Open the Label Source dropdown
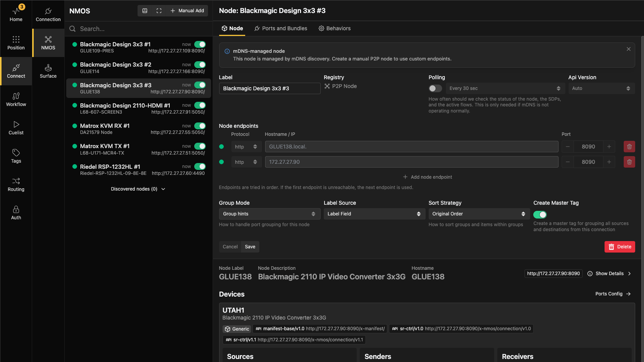This screenshot has width=644, height=362. click(x=374, y=214)
